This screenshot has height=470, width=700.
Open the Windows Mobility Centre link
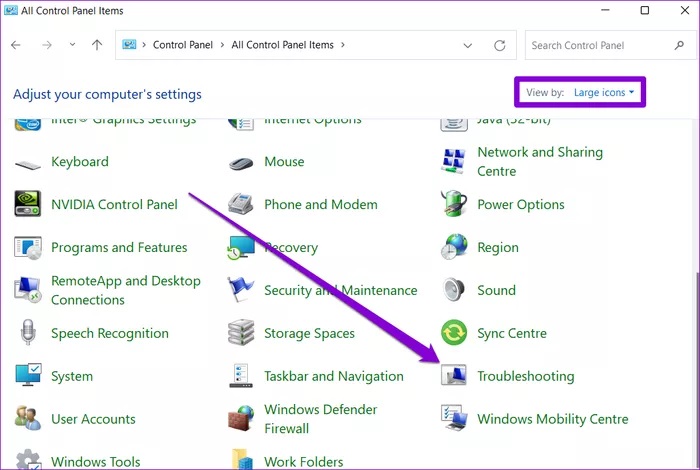pos(552,419)
